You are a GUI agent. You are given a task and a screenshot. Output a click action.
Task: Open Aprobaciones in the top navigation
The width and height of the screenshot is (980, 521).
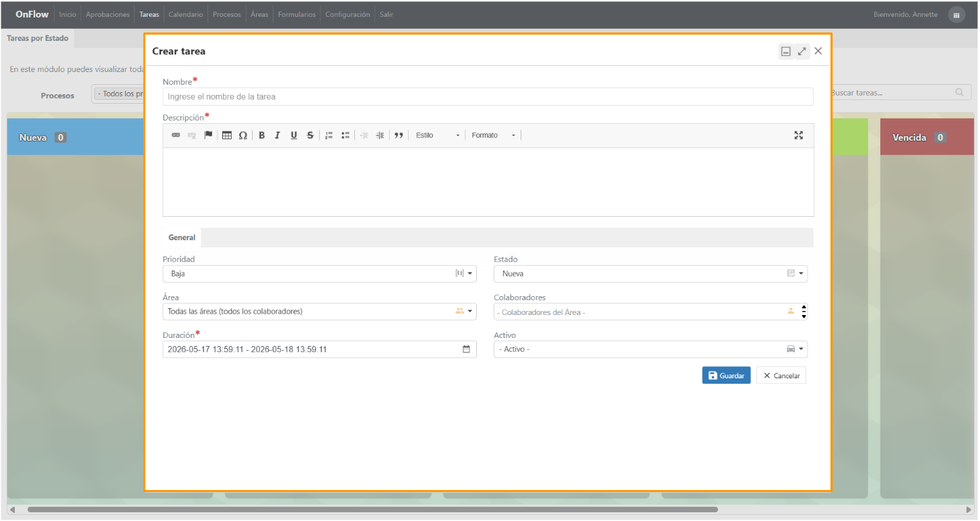[108, 14]
